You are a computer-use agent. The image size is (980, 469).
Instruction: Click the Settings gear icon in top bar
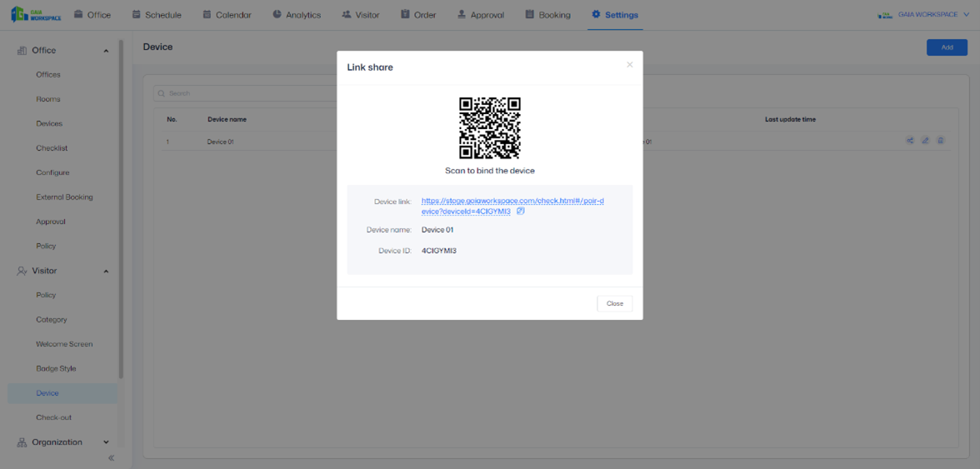[596, 14]
